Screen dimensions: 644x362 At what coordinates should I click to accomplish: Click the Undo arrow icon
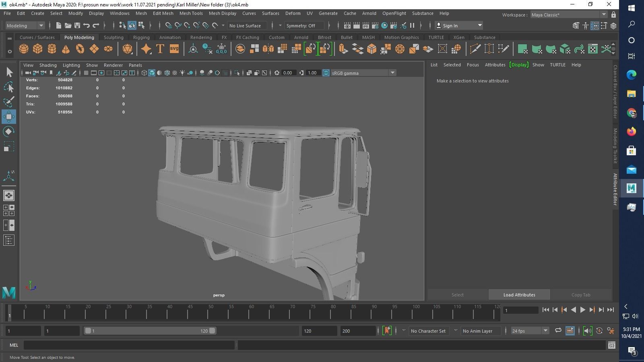click(x=87, y=25)
